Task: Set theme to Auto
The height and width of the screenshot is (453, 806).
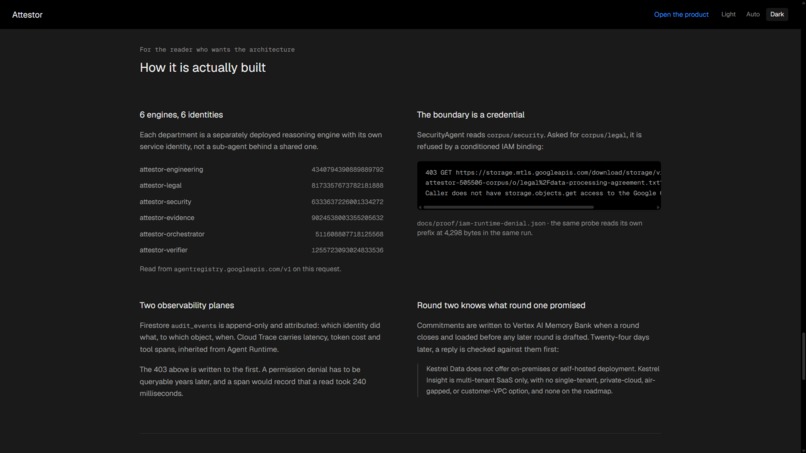Action: [753, 14]
